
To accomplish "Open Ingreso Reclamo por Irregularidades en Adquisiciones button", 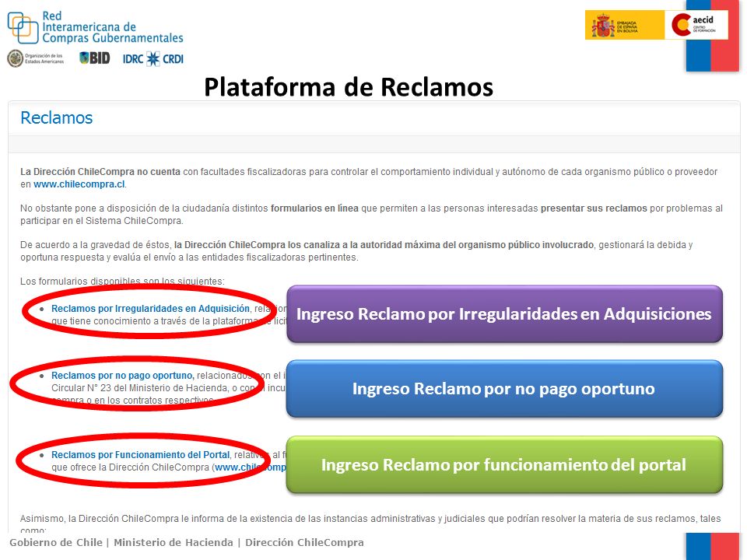I will 504,313.
